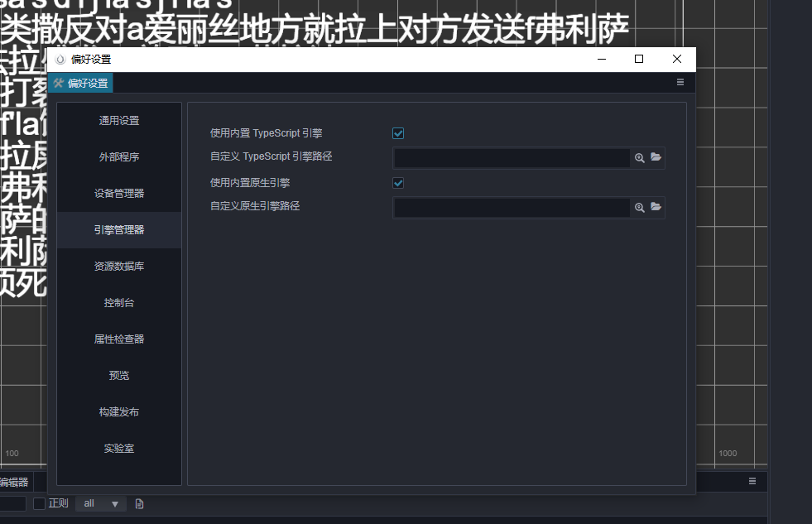The image size is (812, 524).
Task: Maximize the 偏好设置 window
Action: 639,59
